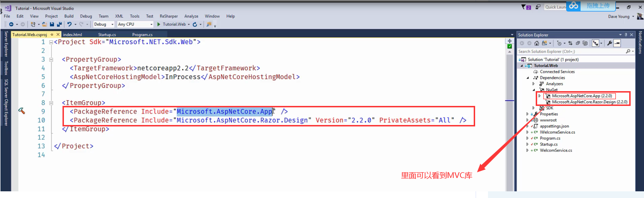Click the Quick Launch search box
The width and height of the screenshot is (644, 198).
[x=556, y=7]
